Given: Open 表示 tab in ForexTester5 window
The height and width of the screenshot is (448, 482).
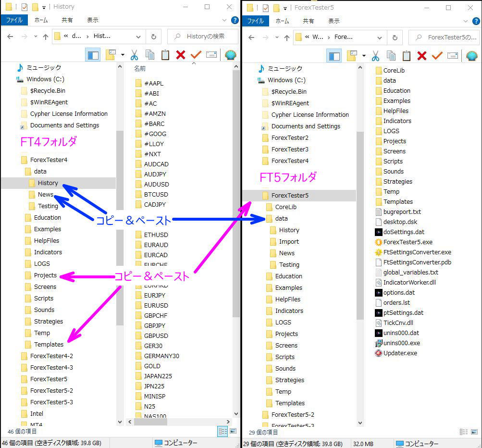Looking at the screenshot, I should 334,21.
